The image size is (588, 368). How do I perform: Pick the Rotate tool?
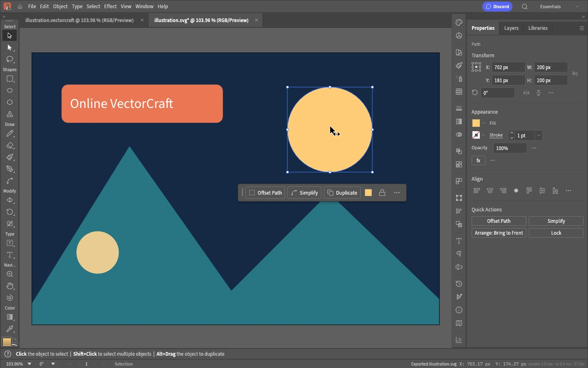[x=10, y=212]
